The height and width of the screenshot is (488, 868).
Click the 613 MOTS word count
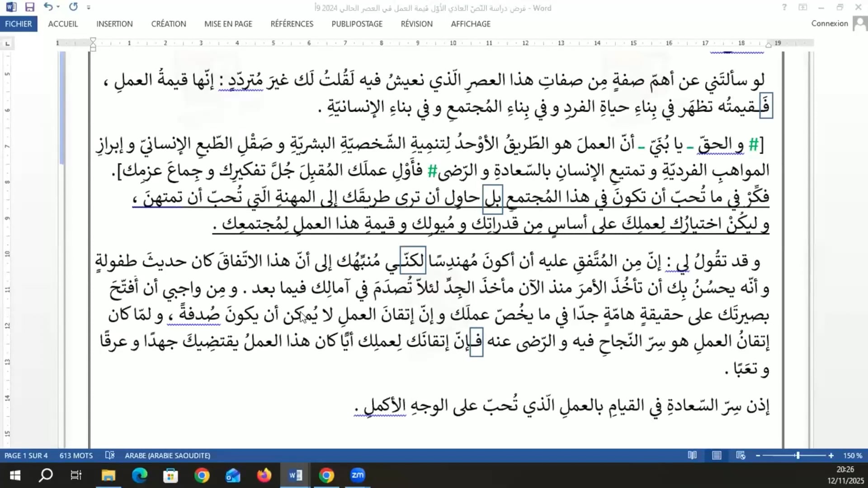[x=76, y=455]
